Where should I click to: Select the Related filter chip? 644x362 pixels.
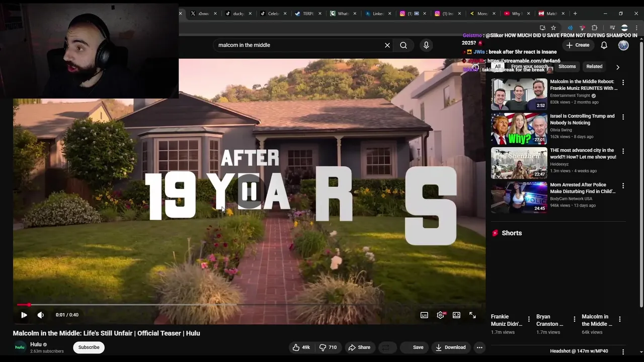pyautogui.click(x=594, y=66)
